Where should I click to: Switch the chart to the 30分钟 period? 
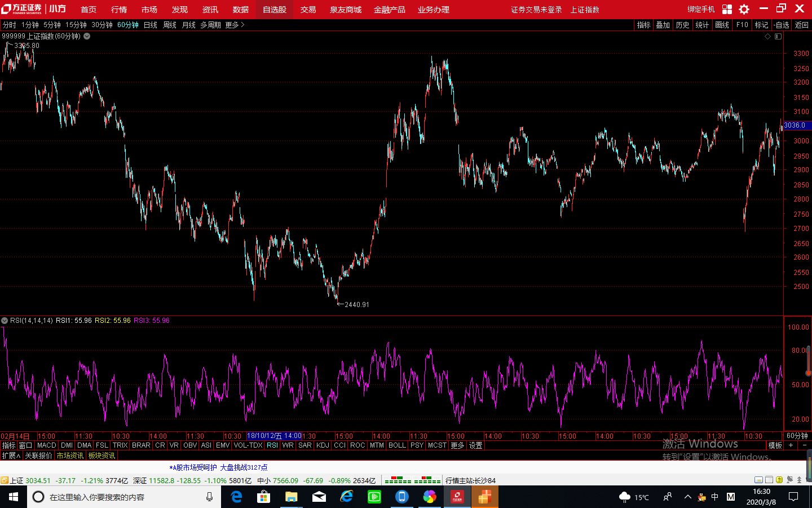coord(102,25)
